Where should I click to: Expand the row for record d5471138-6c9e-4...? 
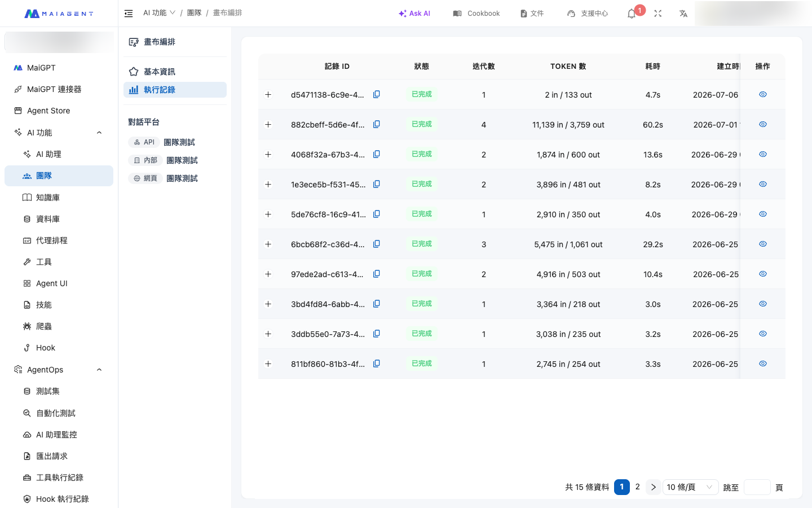click(x=268, y=95)
